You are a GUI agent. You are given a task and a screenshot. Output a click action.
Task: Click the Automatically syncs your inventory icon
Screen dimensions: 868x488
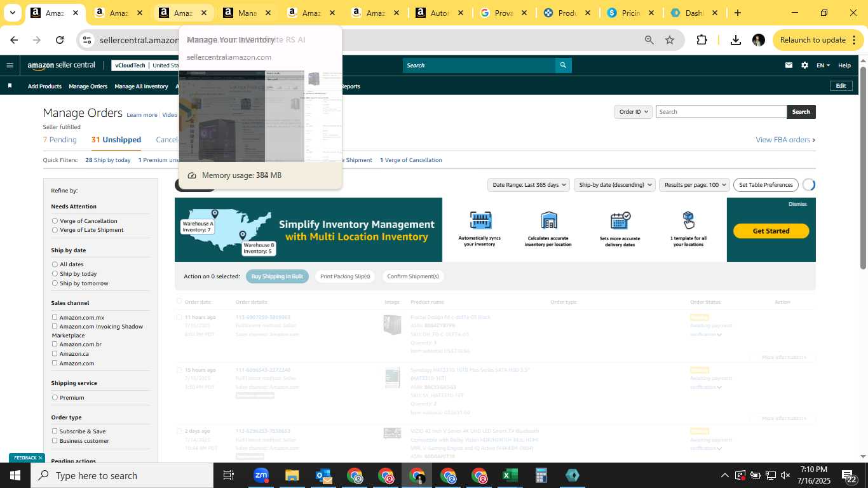click(480, 220)
